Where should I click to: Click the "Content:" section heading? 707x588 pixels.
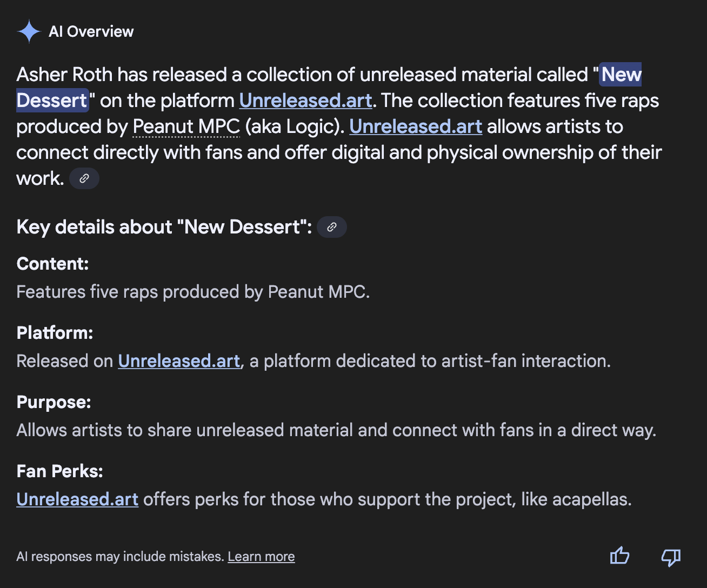coord(52,264)
